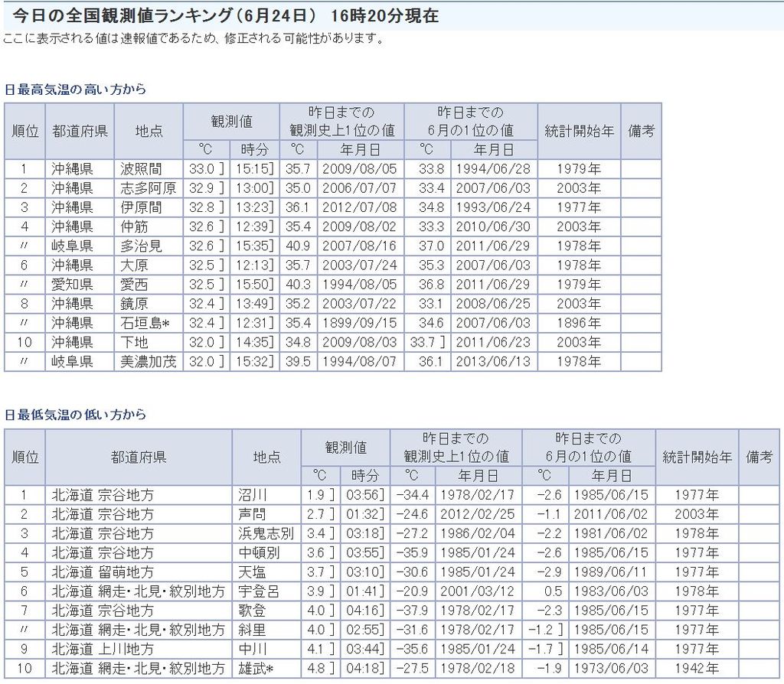Viewport: 784px width, 684px height.
Task: Select the 愛西 station in Aichi row
Action: point(135,285)
